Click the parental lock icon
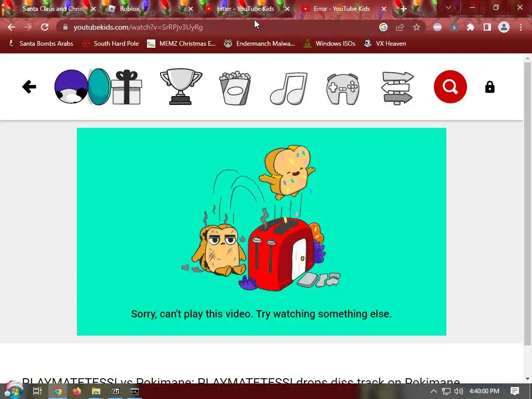Image resolution: width=532 pixels, height=399 pixels. pos(489,87)
